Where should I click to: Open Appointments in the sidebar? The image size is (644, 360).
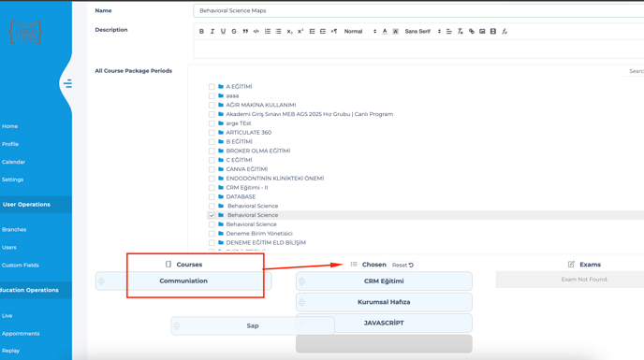[x=21, y=333]
